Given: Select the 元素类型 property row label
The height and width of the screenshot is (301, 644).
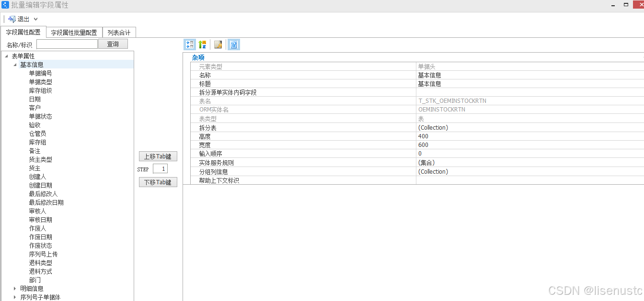Looking at the screenshot, I should pyautogui.click(x=210, y=67).
